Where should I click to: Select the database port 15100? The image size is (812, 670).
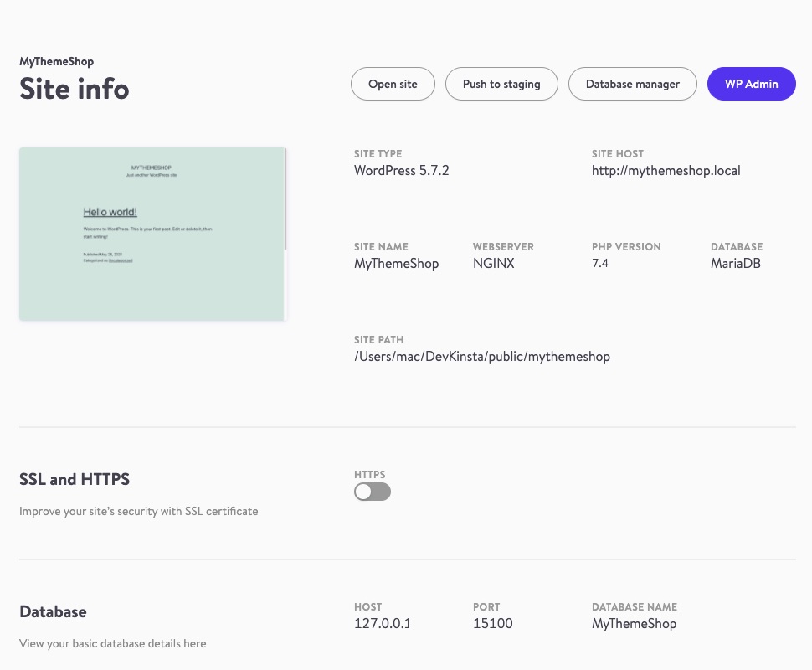[x=492, y=623]
